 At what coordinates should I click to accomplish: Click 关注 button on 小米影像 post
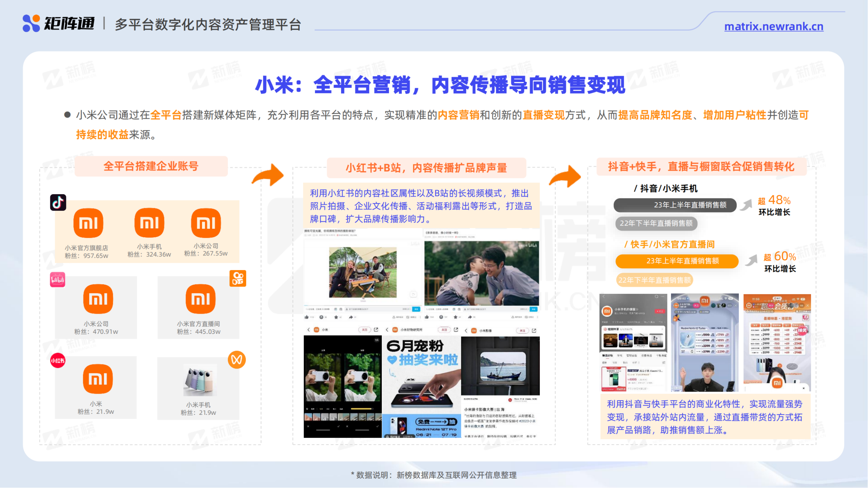coord(522,331)
